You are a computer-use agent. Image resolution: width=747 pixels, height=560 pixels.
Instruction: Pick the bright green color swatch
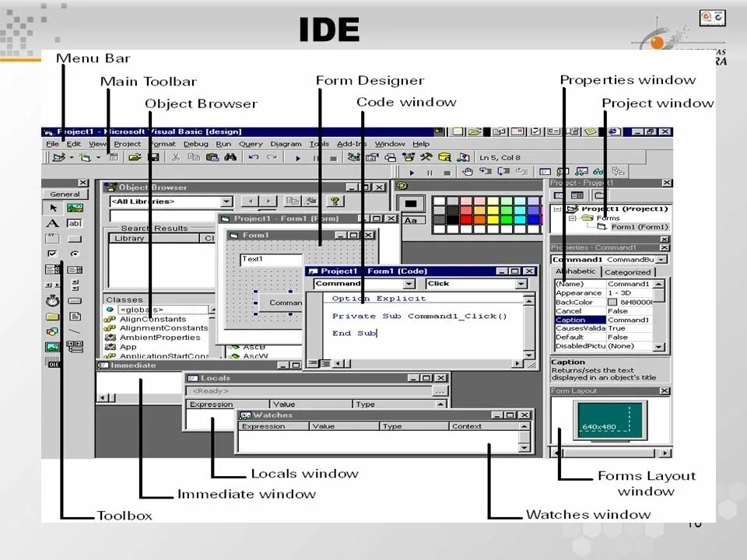(x=506, y=219)
